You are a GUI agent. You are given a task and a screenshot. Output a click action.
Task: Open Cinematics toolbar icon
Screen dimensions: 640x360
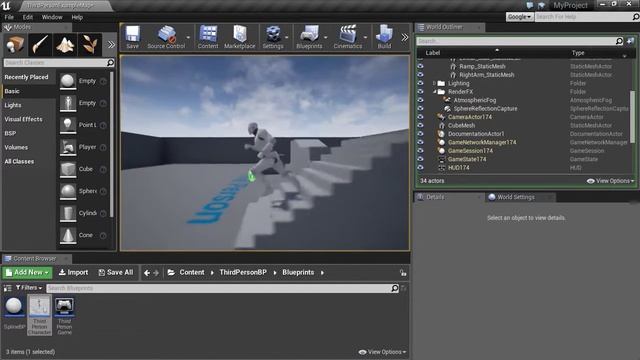pyautogui.click(x=348, y=37)
